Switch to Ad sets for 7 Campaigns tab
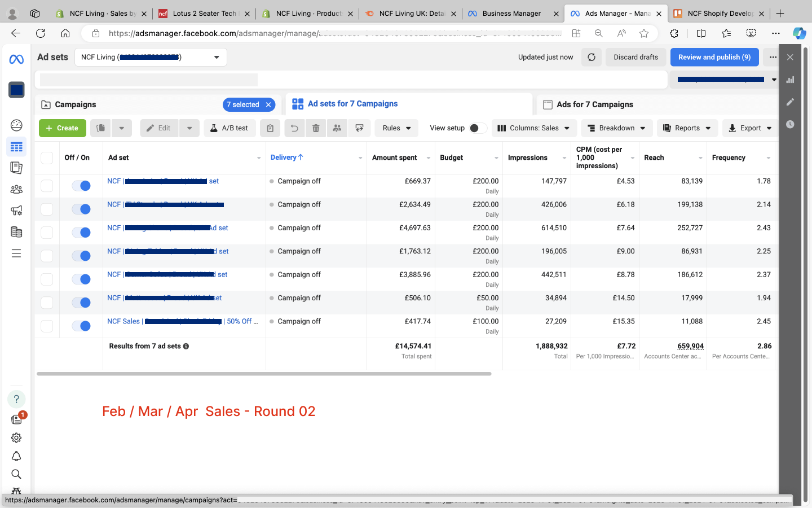The image size is (812, 508). [x=352, y=104]
